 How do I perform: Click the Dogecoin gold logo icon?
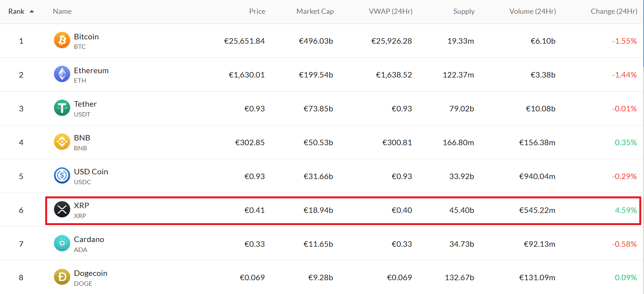pyautogui.click(x=62, y=277)
